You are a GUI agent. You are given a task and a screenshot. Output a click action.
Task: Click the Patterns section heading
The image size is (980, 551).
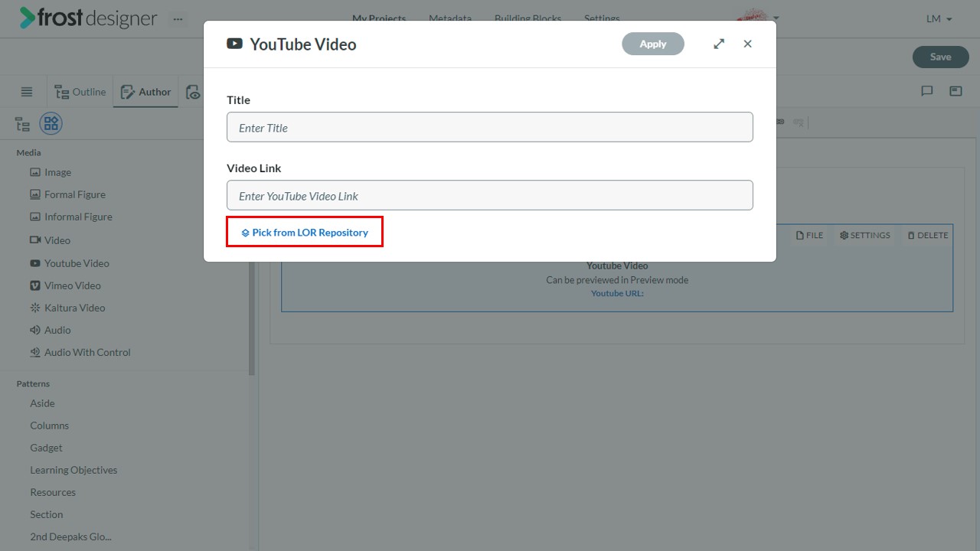[33, 383]
